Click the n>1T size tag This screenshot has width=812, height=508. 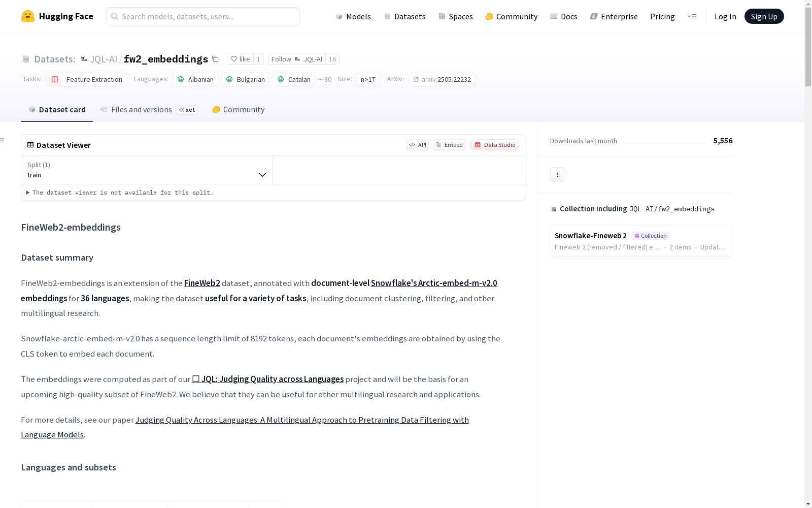(x=368, y=79)
